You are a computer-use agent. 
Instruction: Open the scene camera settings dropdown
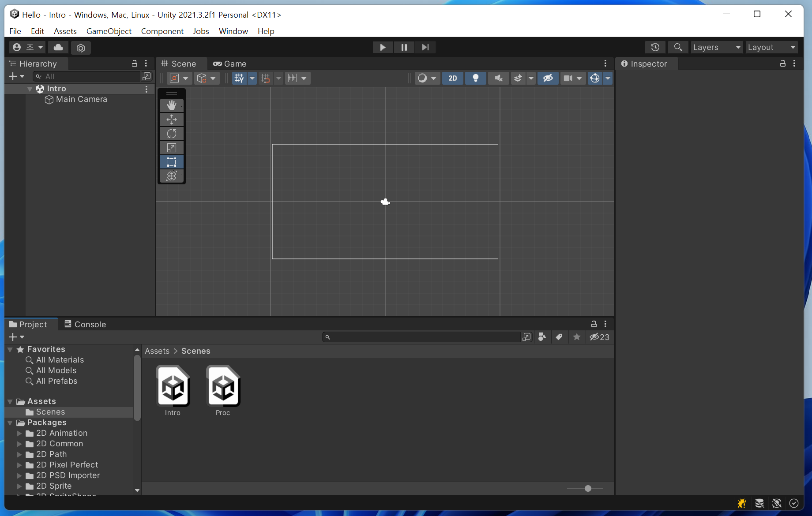click(x=573, y=78)
